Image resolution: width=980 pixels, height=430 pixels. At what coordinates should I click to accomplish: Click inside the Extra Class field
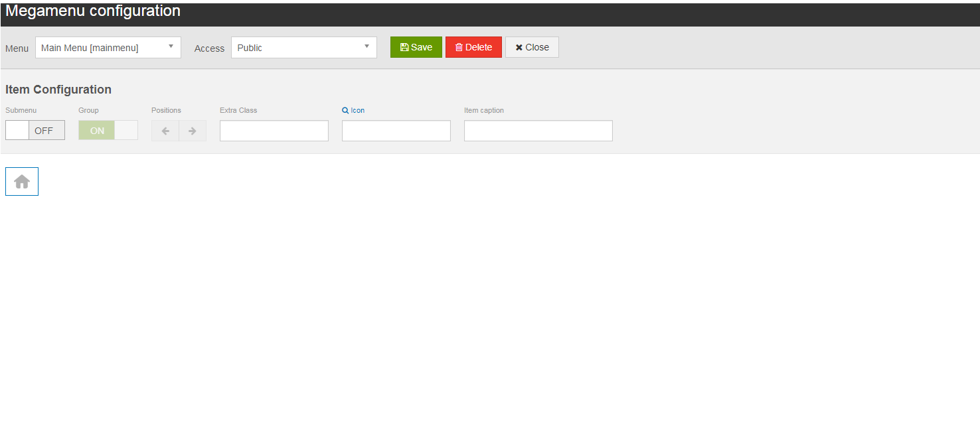point(274,130)
